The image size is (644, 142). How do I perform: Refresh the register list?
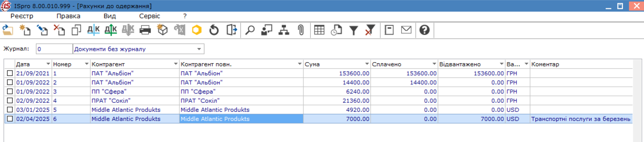214,30
